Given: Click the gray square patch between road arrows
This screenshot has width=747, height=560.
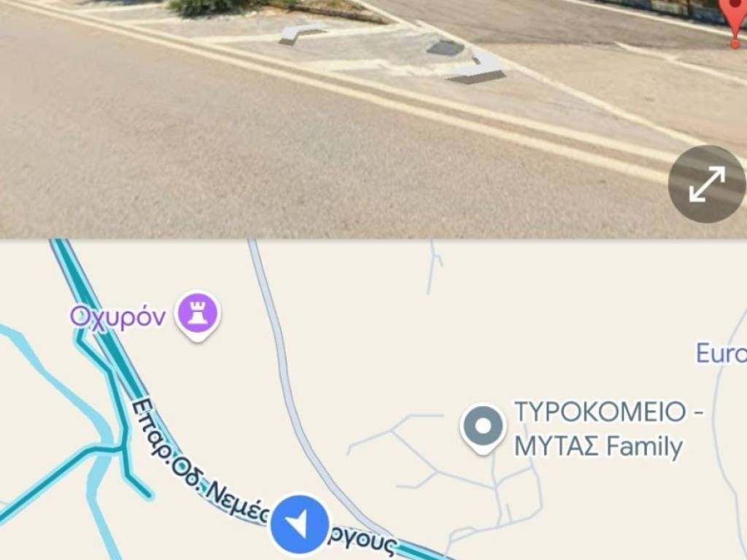Looking at the screenshot, I should pos(445,47).
